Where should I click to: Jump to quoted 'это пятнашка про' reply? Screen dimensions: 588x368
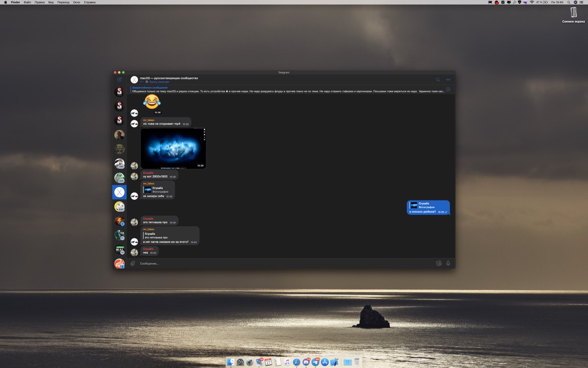tap(156, 236)
